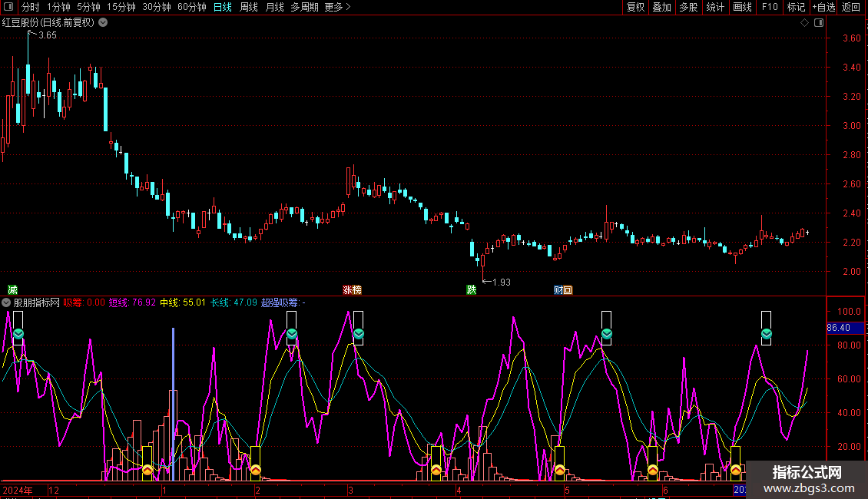
Task: Click the 2024年 date axis label
Action: click(x=18, y=490)
